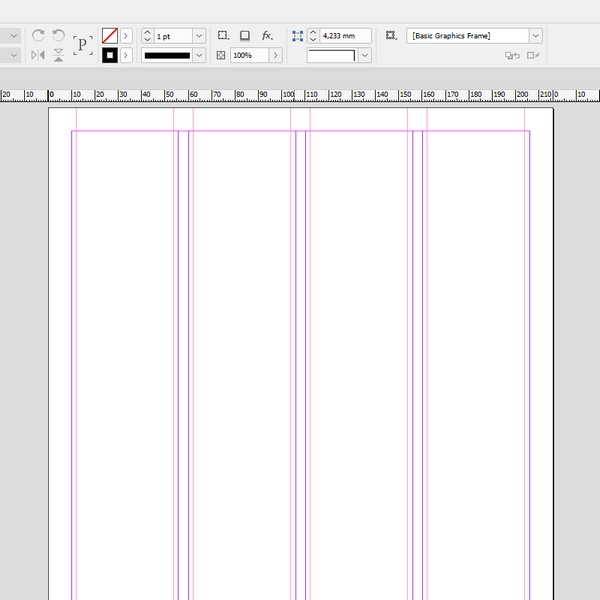Click the 1 pt stroke weight field

click(173, 36)
